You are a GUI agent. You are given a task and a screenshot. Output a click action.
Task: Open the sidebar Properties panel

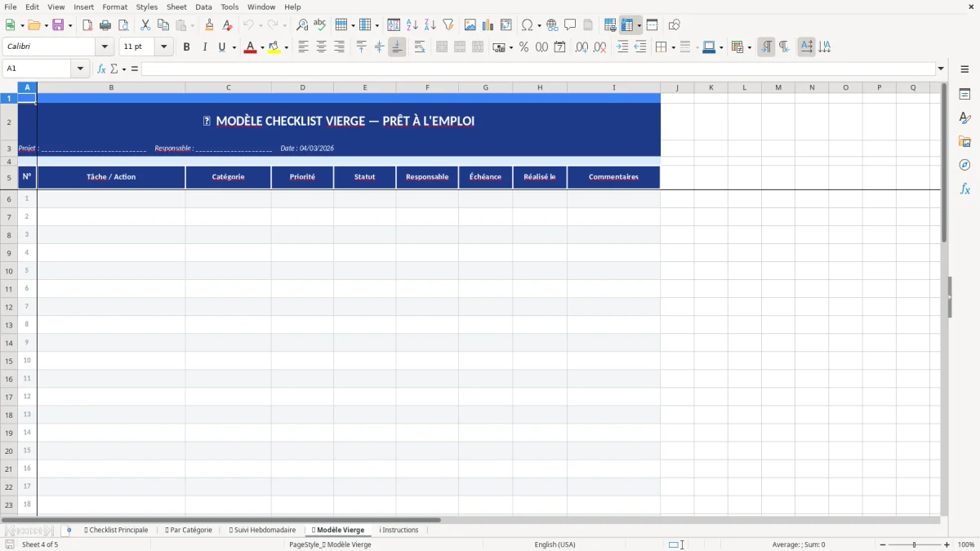(964, 94)
